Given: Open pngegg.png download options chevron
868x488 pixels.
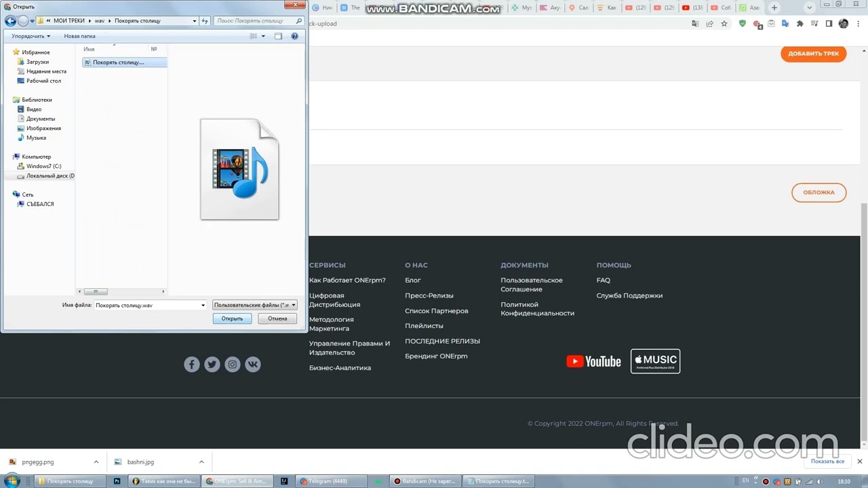Looking at the screenshot, I should [96, 462].
